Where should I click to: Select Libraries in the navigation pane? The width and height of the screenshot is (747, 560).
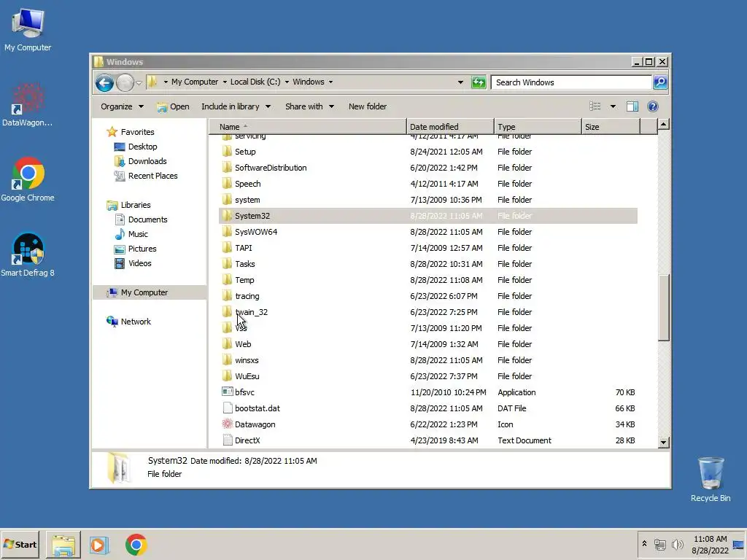click(x=135, y=205)
